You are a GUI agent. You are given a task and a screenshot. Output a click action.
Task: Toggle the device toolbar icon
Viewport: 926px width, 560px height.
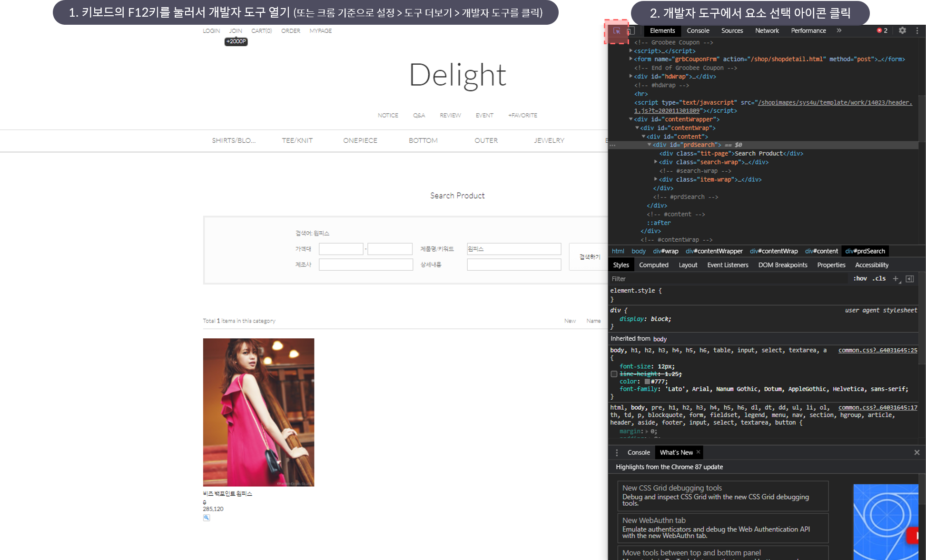630,31
